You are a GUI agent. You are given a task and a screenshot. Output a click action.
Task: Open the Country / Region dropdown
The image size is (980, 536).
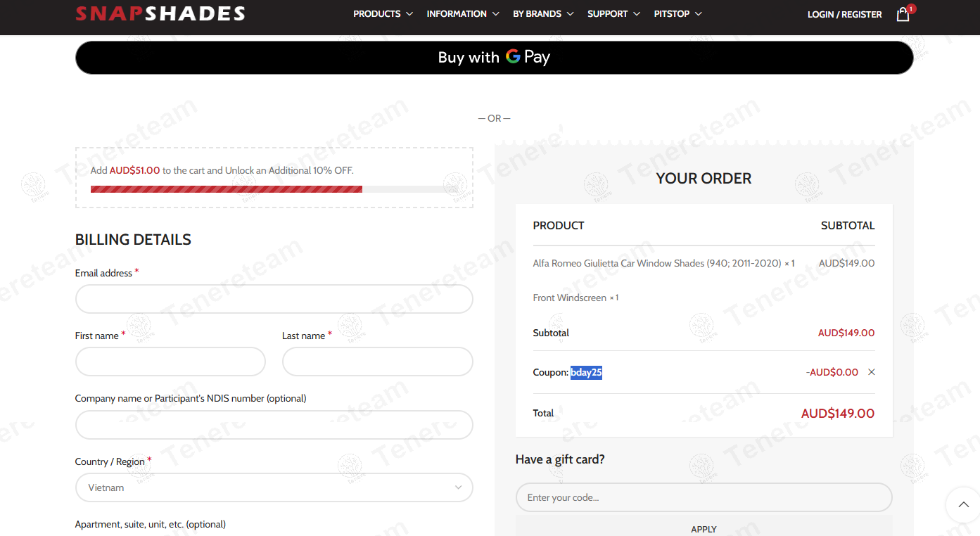pyautogui.click(x=274, y=487)
